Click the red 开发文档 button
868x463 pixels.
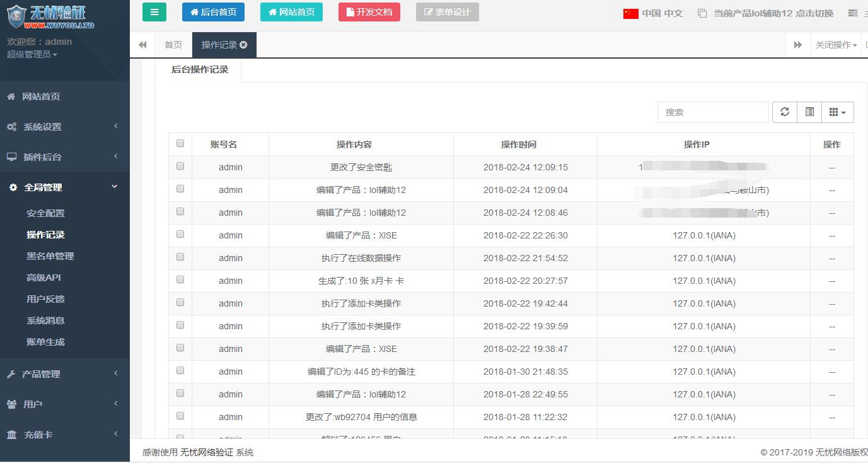tap(369, 12)
